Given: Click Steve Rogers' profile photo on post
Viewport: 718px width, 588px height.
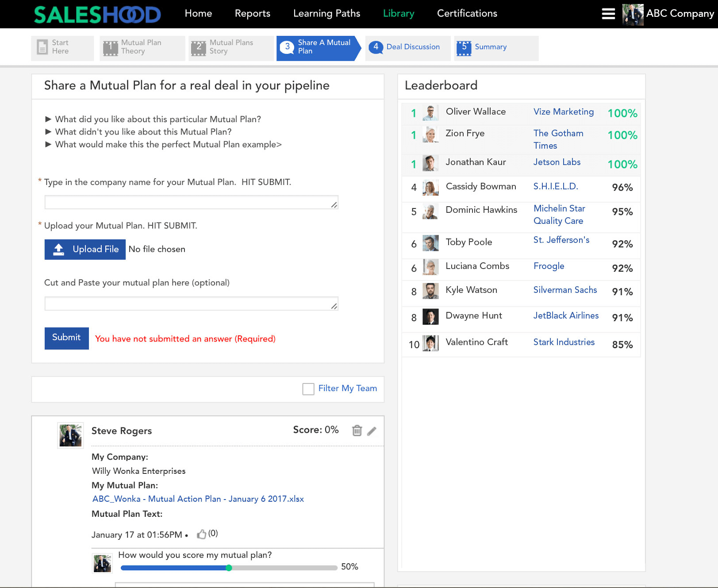Looking at the screenshot, I should coord(70,435).
